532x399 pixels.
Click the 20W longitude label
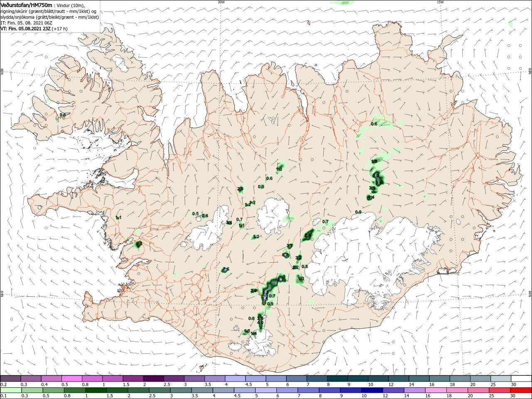point(221,2)
